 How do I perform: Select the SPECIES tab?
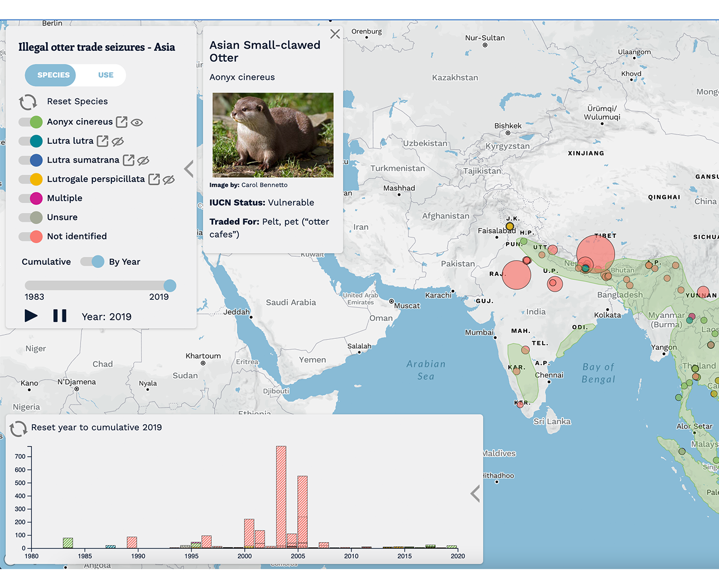click(x=53, y=75)
